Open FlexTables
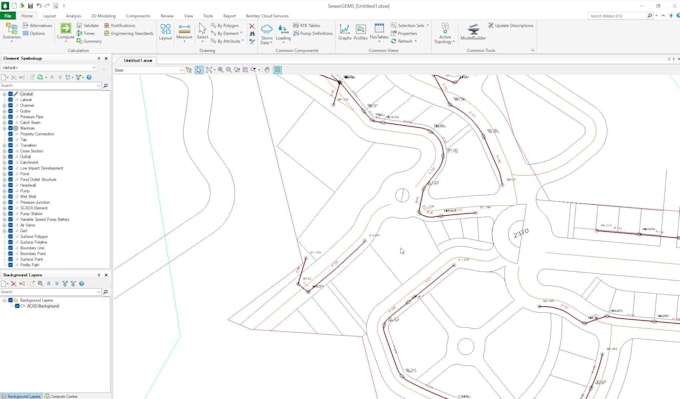680x399 pixels. coord(379,32)
